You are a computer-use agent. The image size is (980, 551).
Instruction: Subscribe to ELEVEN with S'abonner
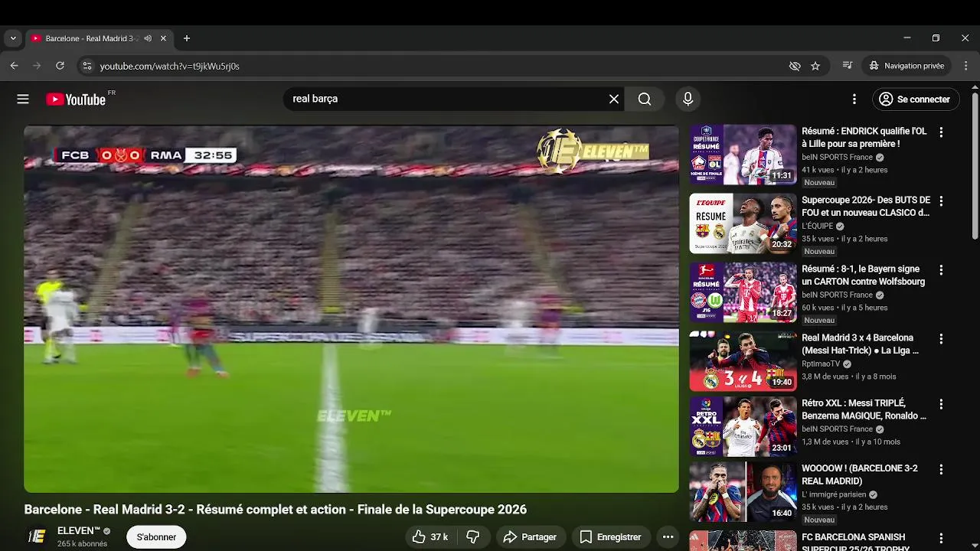click(156, 537)
